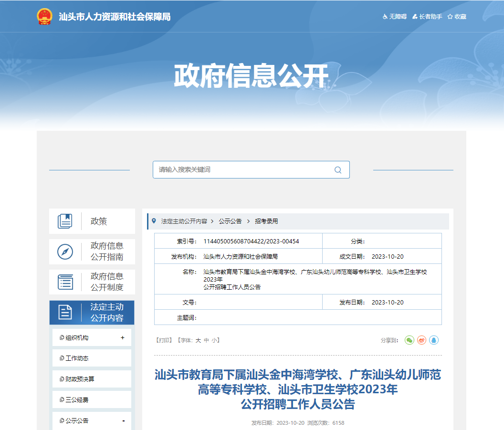Select medium font size 中
This screenshot has height=430, width=504.
point(206,340)
